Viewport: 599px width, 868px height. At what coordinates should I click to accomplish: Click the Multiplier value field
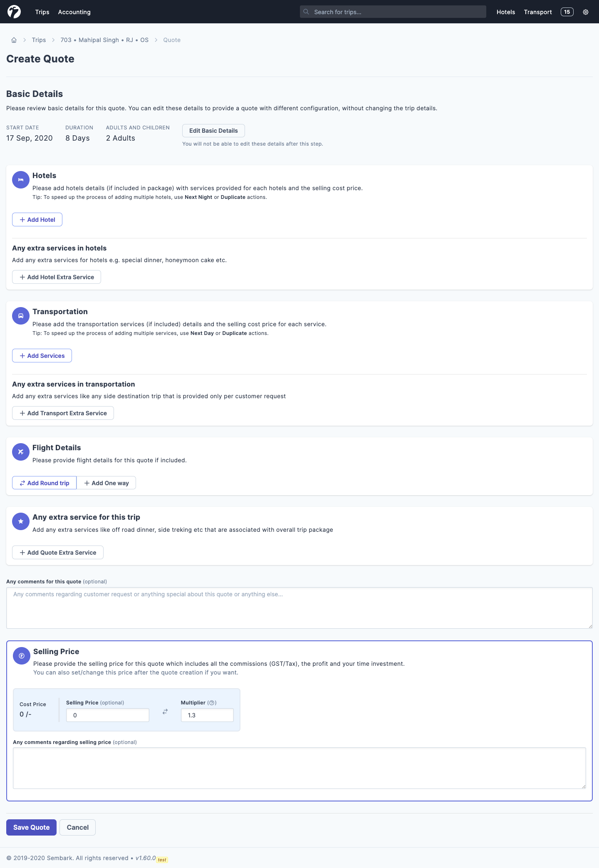pos(207,715)
